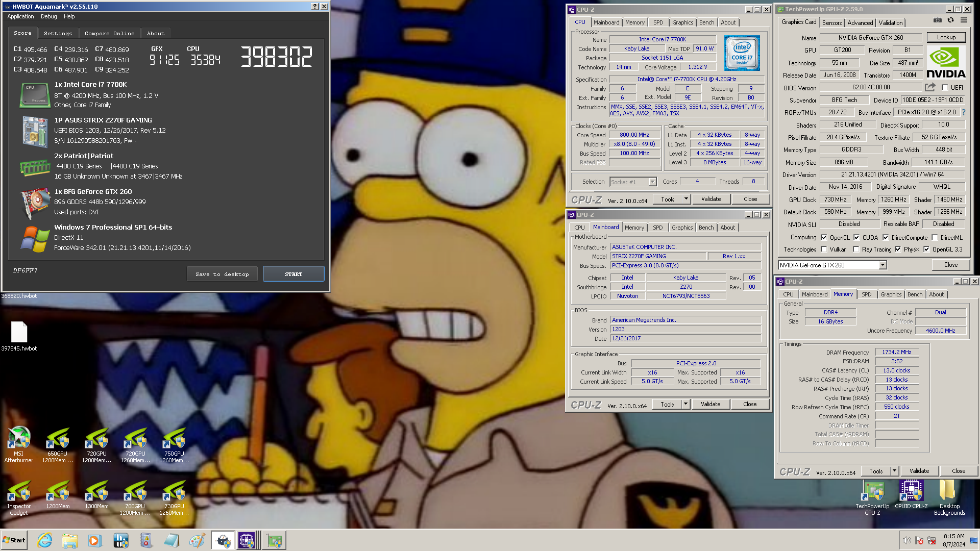Open Graphics tab in CPU-Z Mainboard window
Image resolution: width=980 pixels, height=551 pixels.
pos(682,228)
